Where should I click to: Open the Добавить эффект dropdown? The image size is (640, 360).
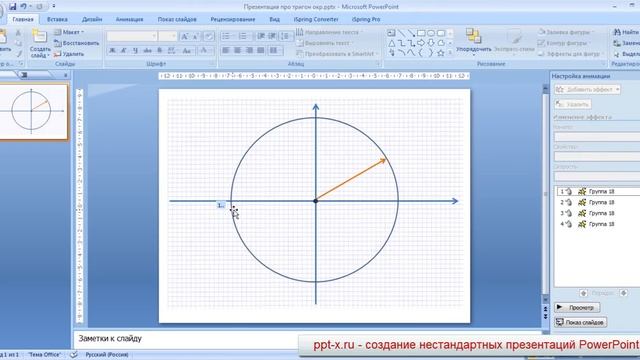[587, 89]
